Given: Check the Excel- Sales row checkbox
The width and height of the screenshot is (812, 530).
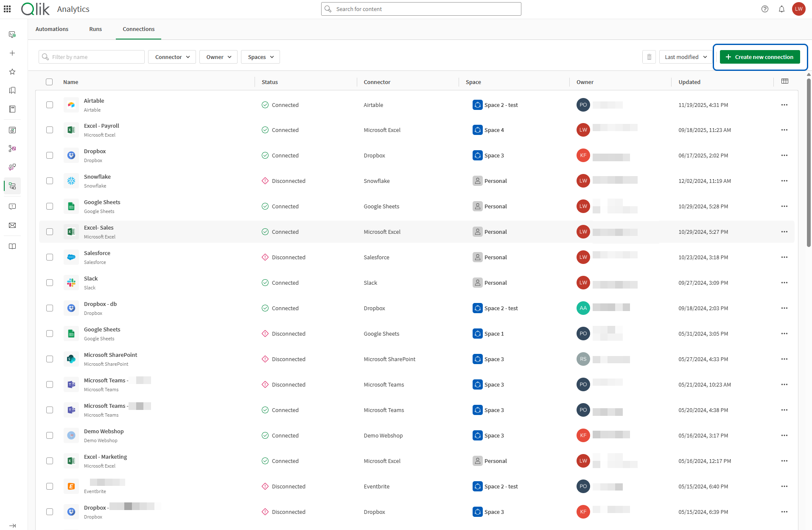Looking at the screenshot, I should 50,232.
